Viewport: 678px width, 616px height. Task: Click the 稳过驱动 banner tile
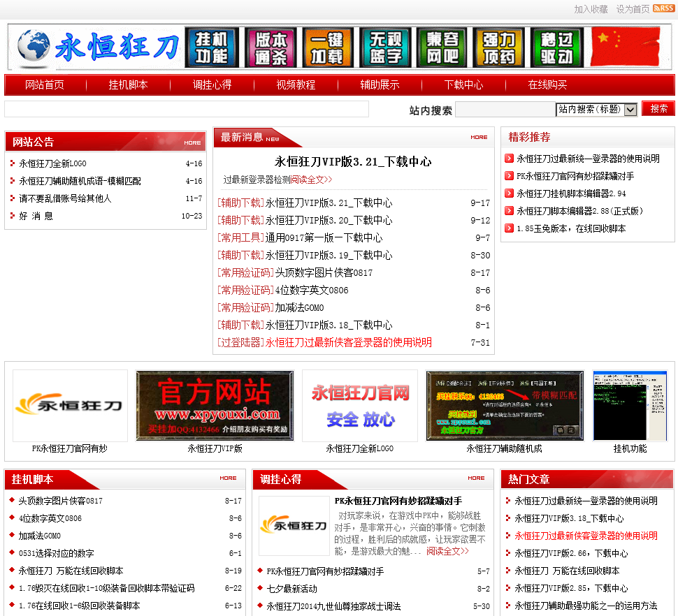point(557,47)
